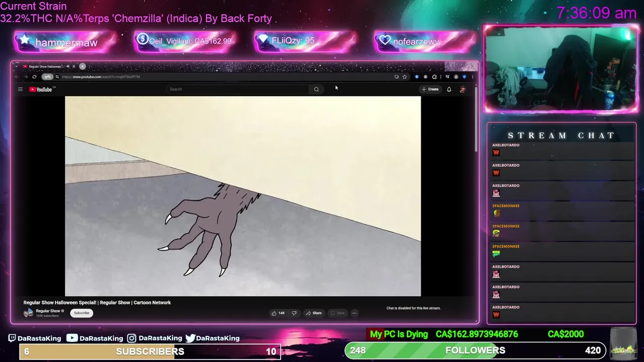Open the browser extensions puzzle icon
The width and height of the screenshot is (644, 362).
(x=435, y=77)
